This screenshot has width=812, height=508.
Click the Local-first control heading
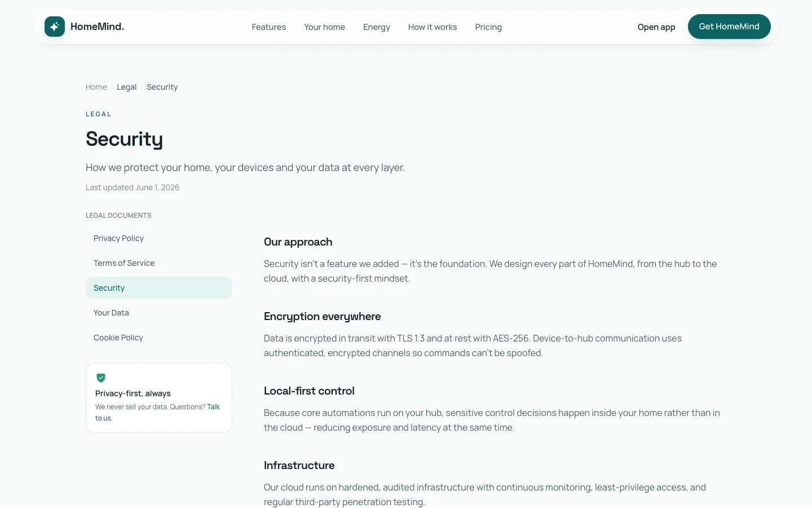tap(309, 391)
